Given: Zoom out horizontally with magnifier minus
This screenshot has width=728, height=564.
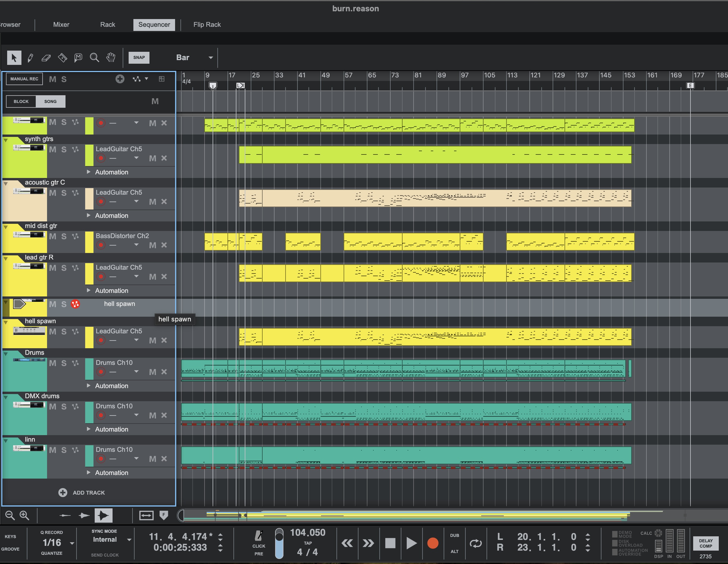Looking at the screenshot, I should click(10, 516).
